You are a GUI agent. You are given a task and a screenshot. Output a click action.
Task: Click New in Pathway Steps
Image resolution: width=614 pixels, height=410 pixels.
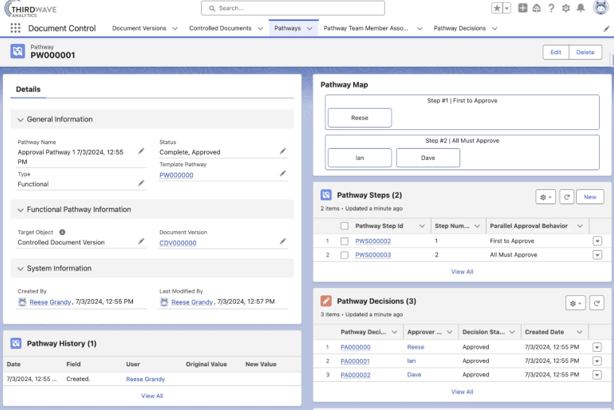590,197
